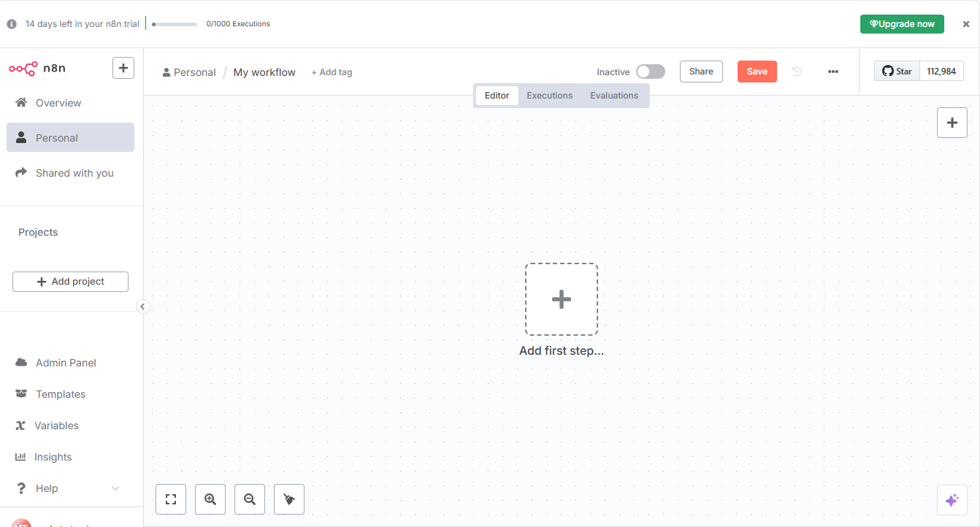Edit the My workflow name
Screen dimensions: 980x527
click(264, 72)
